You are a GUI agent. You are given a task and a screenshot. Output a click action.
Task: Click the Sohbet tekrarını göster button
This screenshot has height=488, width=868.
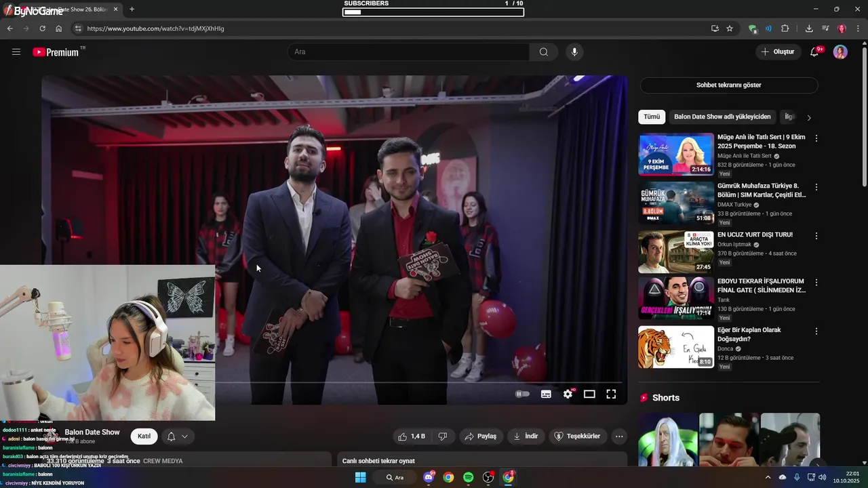729,85
